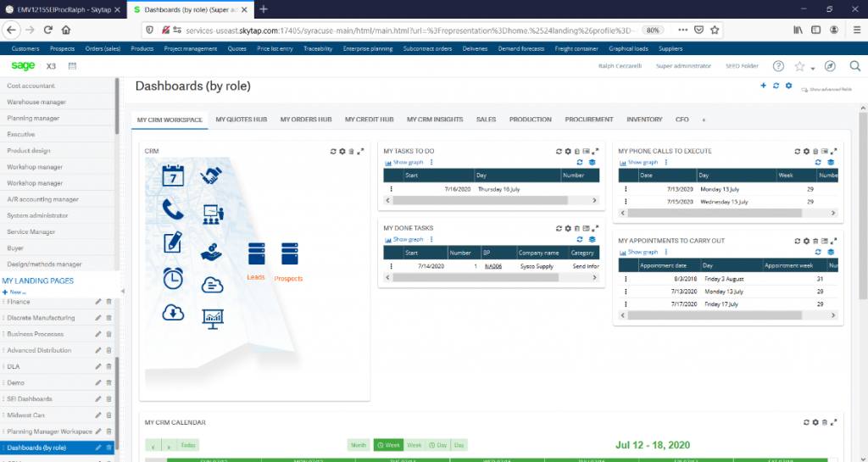Select the Leads server icon

click(256, 253)
